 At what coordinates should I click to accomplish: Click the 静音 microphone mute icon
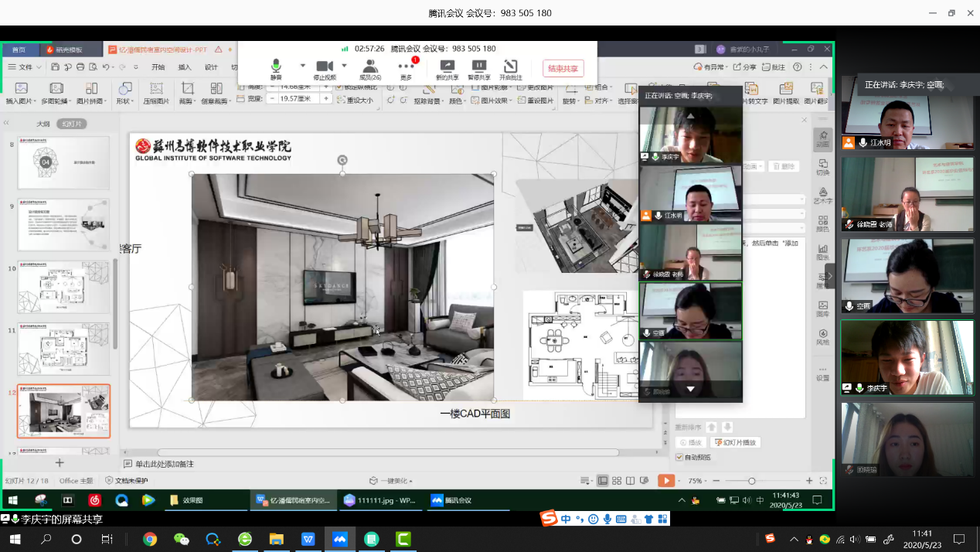coord(276,66)
